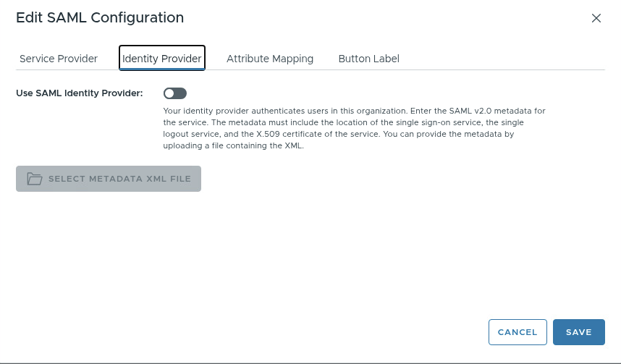Go to the Button Label tab
621x364 pixels.
(x=368, y=59)
